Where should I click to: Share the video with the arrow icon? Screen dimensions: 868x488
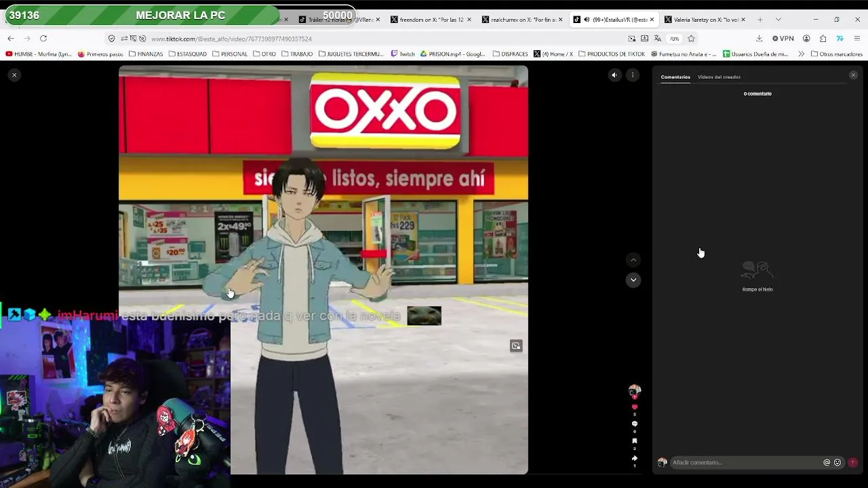click(635, 458)
